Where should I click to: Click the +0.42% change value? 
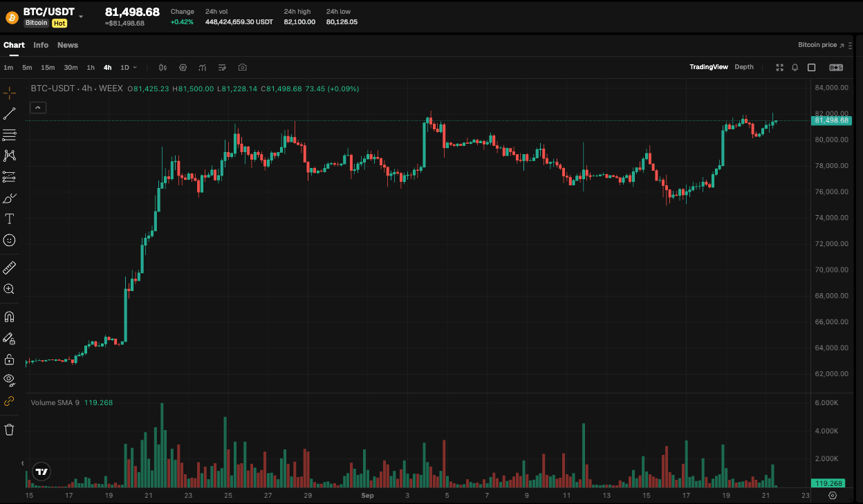pos(182,22)
